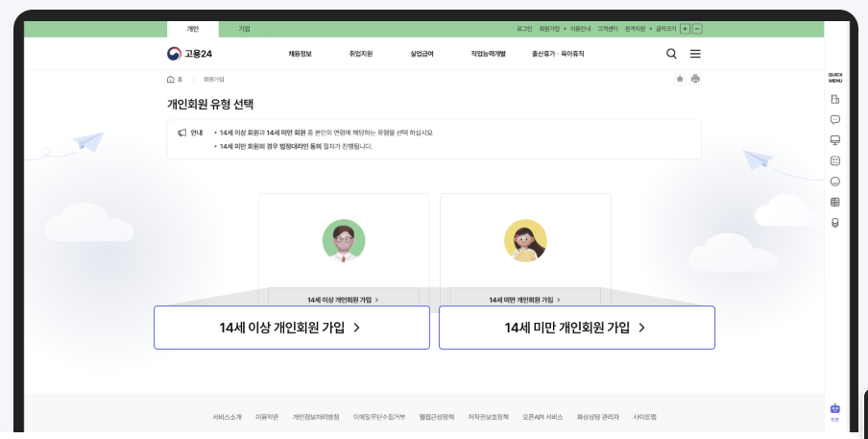
Task: Increase font size with plus button
Action: pos(685,29)
